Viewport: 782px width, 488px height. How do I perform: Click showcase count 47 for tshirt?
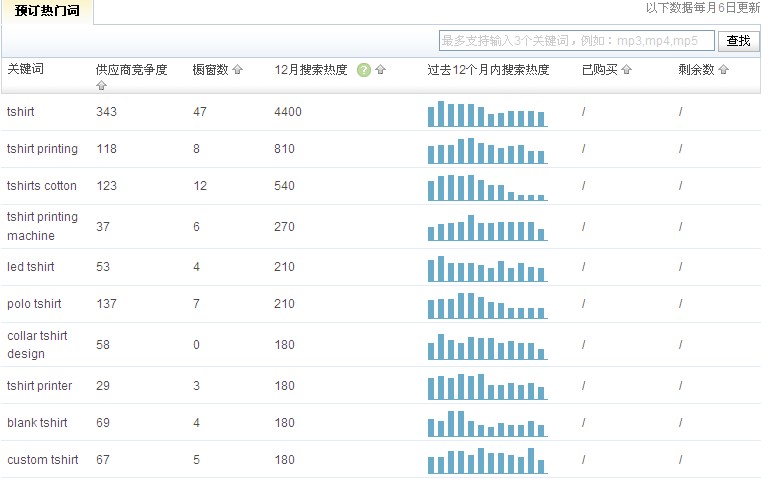199,112
